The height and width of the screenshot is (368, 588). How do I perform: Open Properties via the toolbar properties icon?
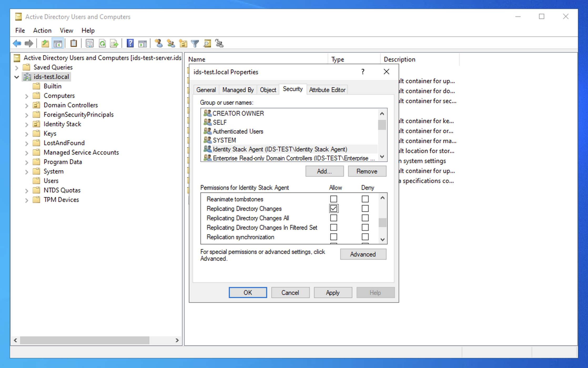click(90, 43)
